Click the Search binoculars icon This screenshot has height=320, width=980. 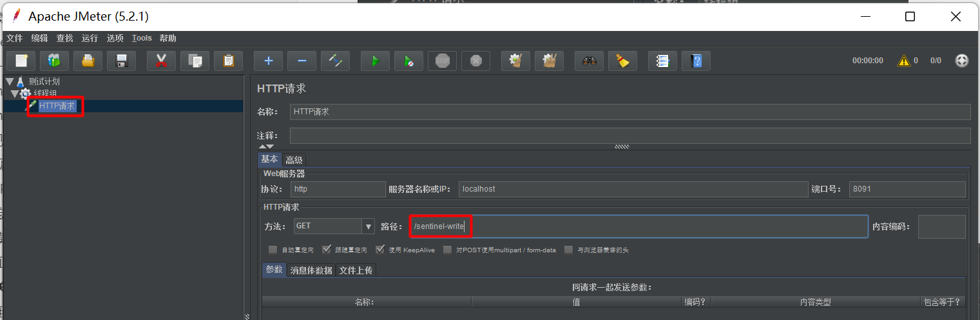click(589, 61)
